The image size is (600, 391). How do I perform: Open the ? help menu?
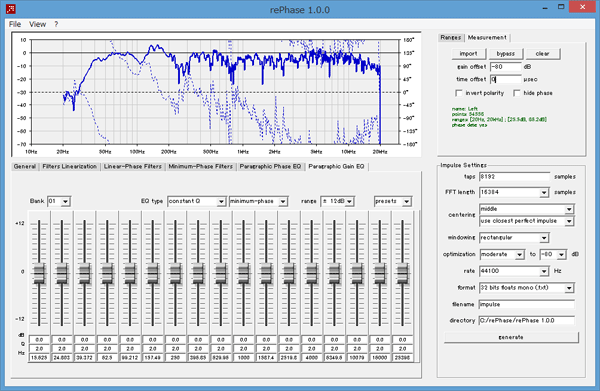point(56,24)
